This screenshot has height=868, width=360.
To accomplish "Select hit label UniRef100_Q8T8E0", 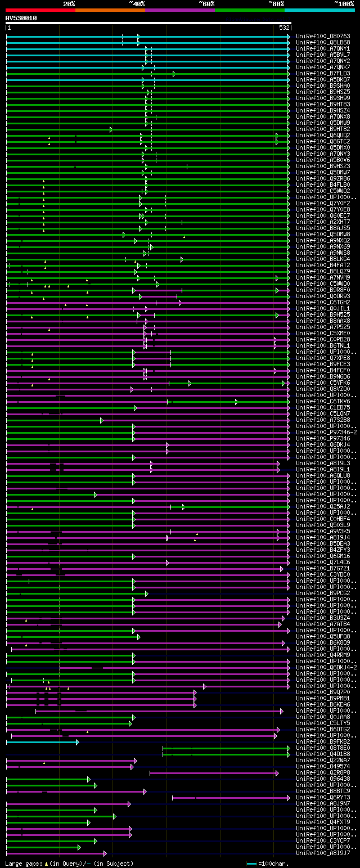I will point(323,748).
